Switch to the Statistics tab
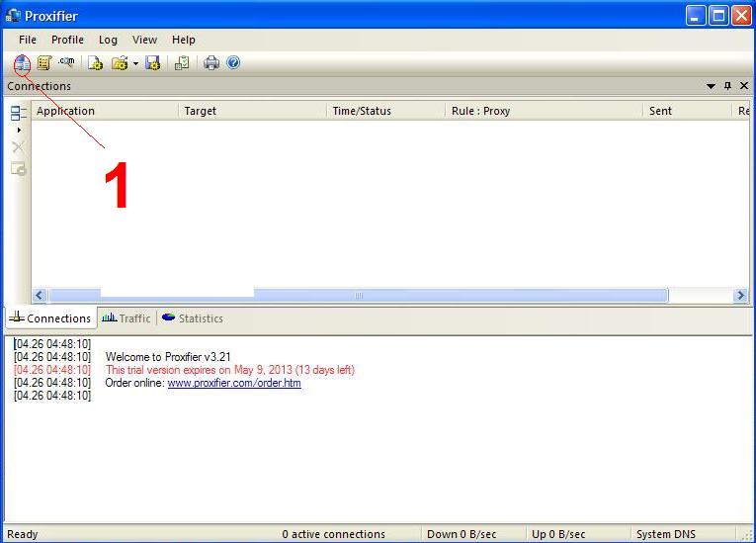Screen dimensions: 756x543 (x=193, y=318)
